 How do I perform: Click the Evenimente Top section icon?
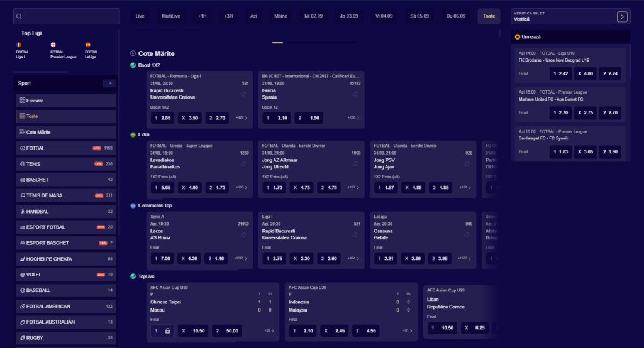[x=133, y=205]
